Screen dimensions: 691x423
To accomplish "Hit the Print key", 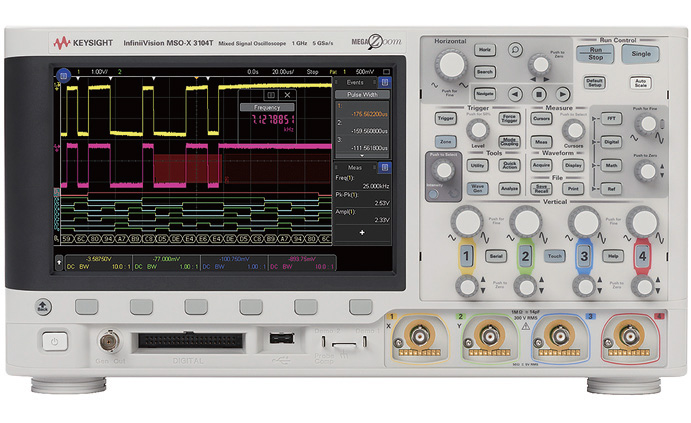I will pos(573,189).
